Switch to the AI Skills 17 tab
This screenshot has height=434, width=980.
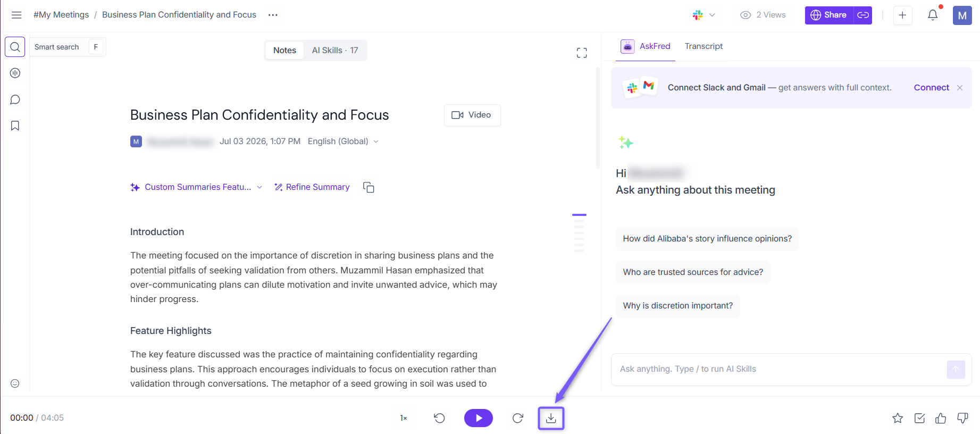click(335, 50)
